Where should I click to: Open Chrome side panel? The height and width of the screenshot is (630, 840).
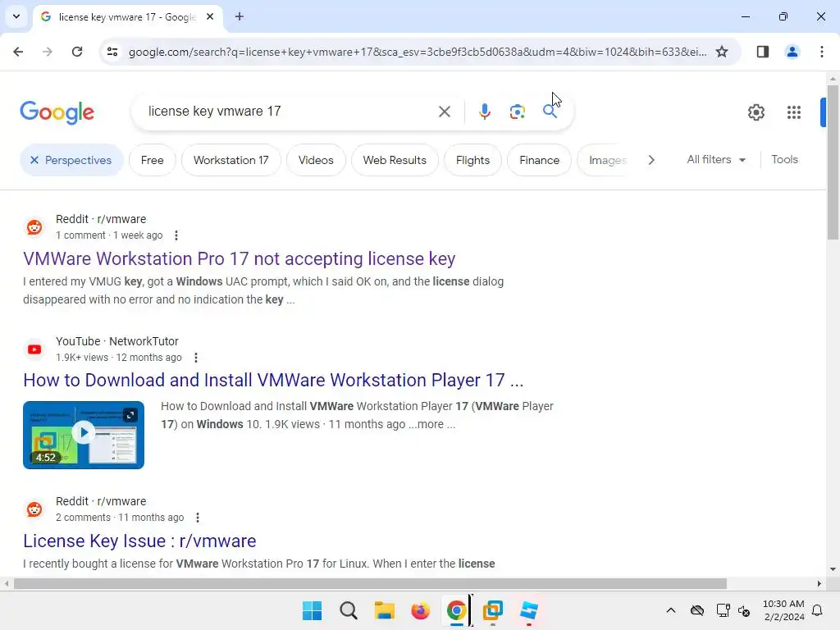tap(762, 52)
